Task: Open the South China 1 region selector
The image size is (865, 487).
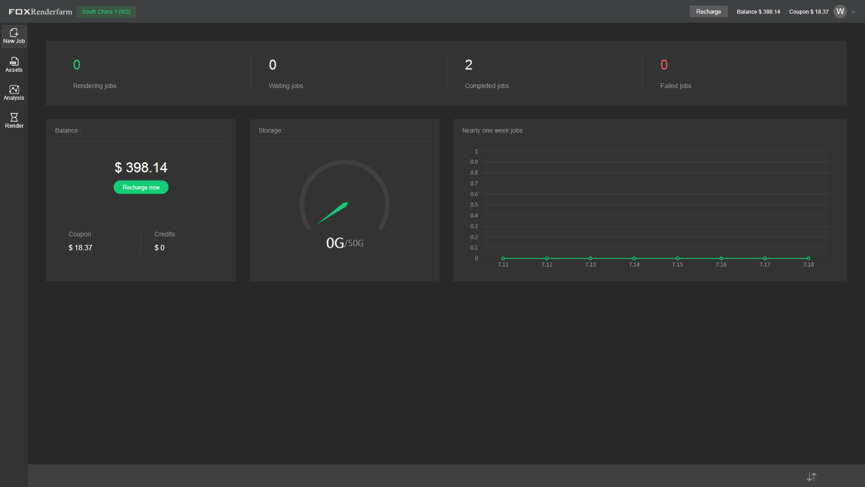Action: [106, 12]
